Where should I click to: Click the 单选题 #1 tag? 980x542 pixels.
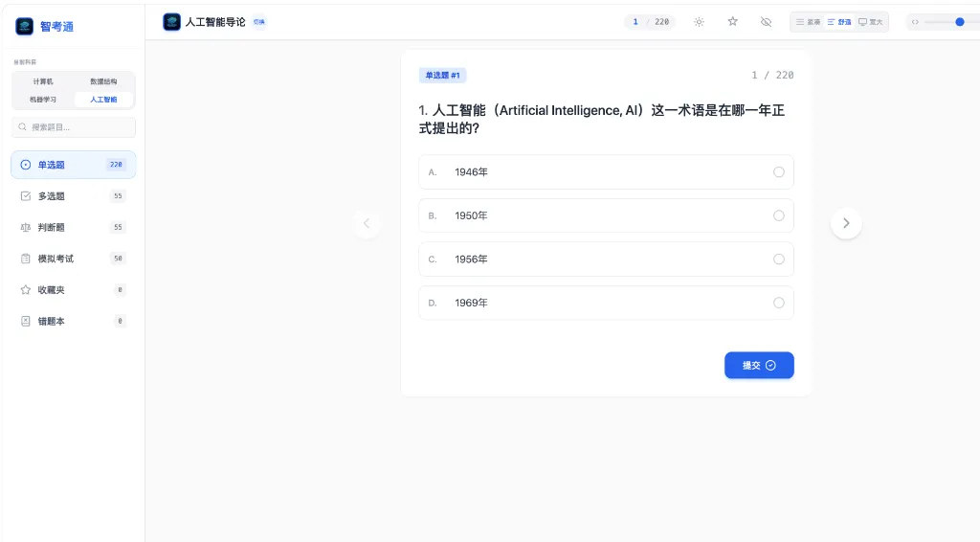[x=442, y=75]
